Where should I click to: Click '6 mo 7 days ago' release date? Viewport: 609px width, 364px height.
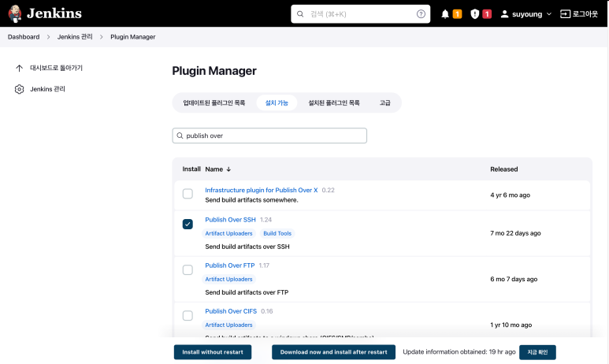tap(514, 279)
